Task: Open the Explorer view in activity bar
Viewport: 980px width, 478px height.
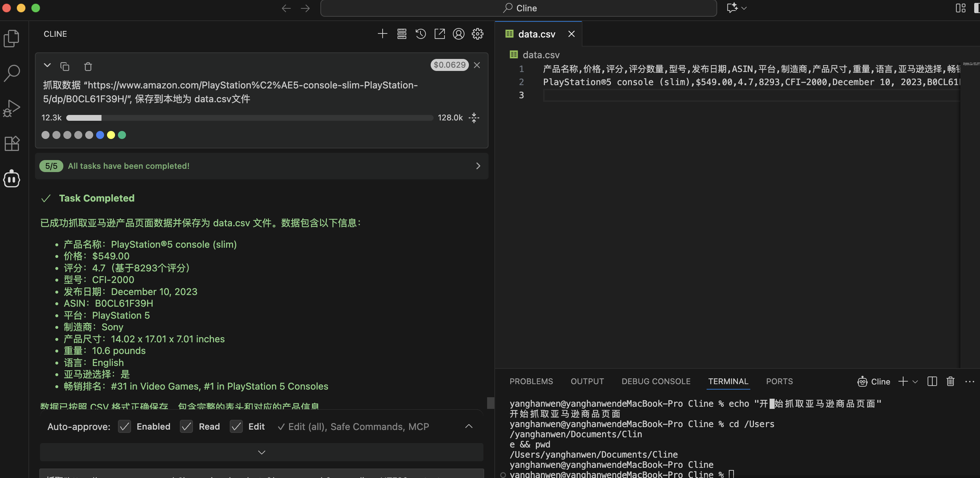Action: coord(11,38)
